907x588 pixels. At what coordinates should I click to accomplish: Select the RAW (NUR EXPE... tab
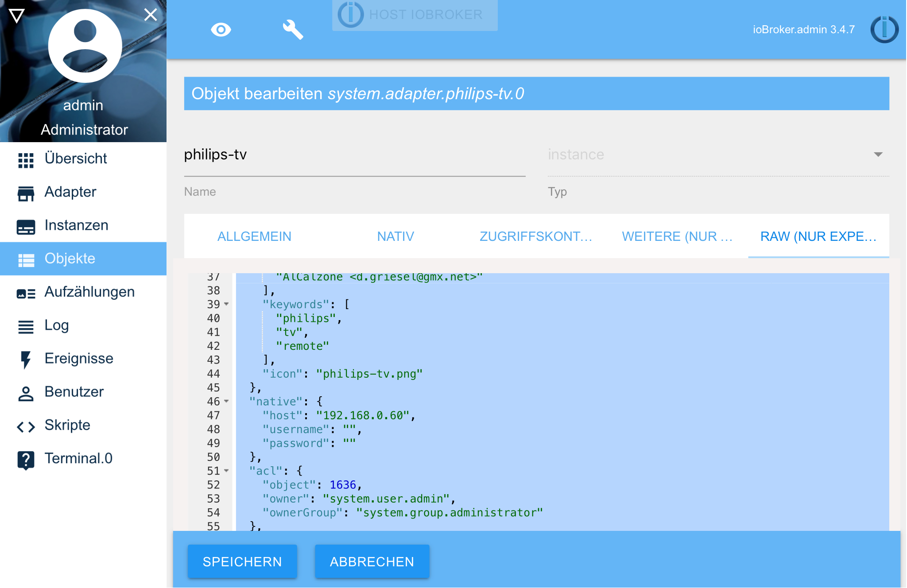point(818,236)
